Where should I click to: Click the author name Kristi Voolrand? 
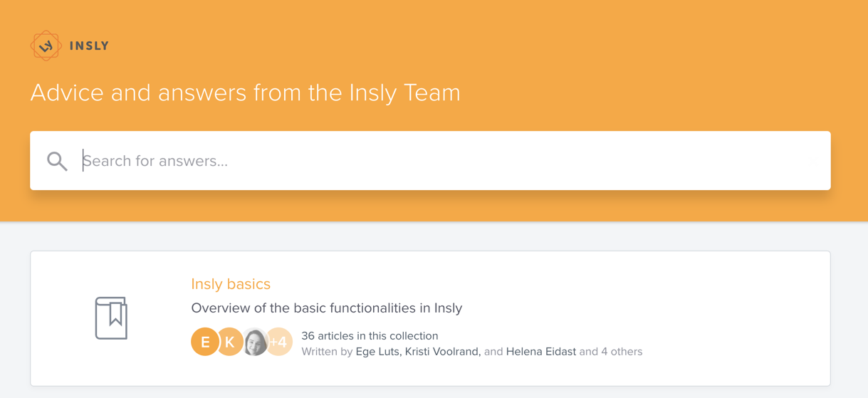click(443, 352)
